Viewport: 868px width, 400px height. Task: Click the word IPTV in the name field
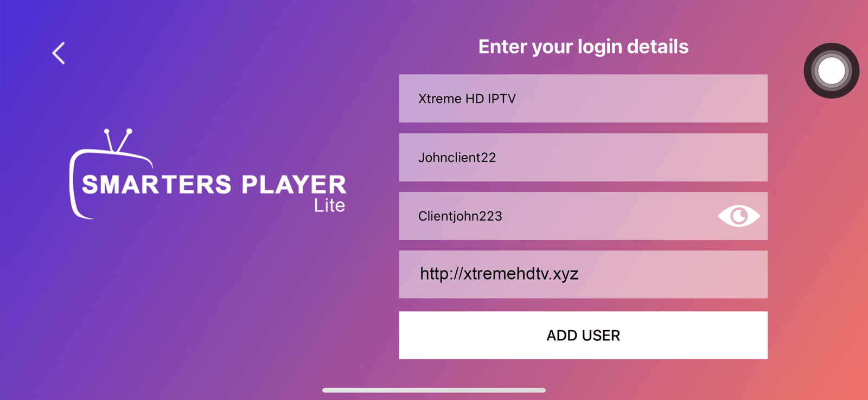tap(501, 99)
